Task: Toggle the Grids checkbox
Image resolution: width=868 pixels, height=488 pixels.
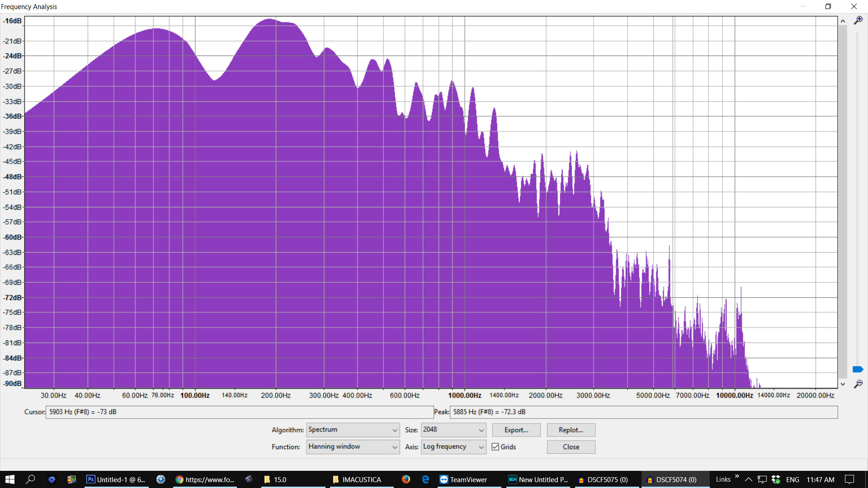Action: 495,447
